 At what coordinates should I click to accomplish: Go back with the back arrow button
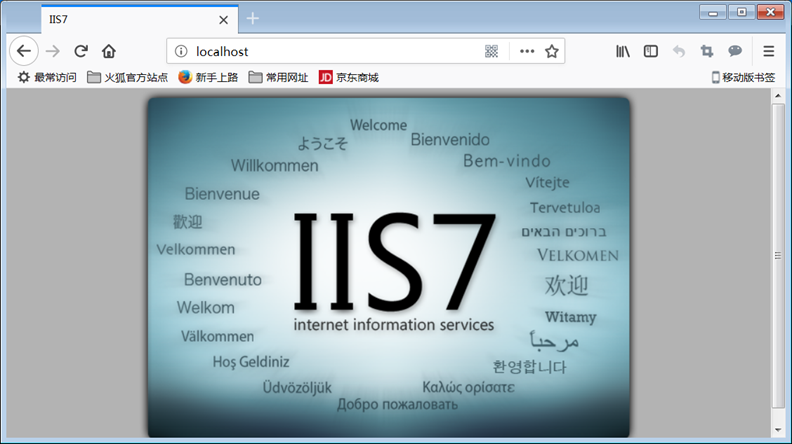24,51
